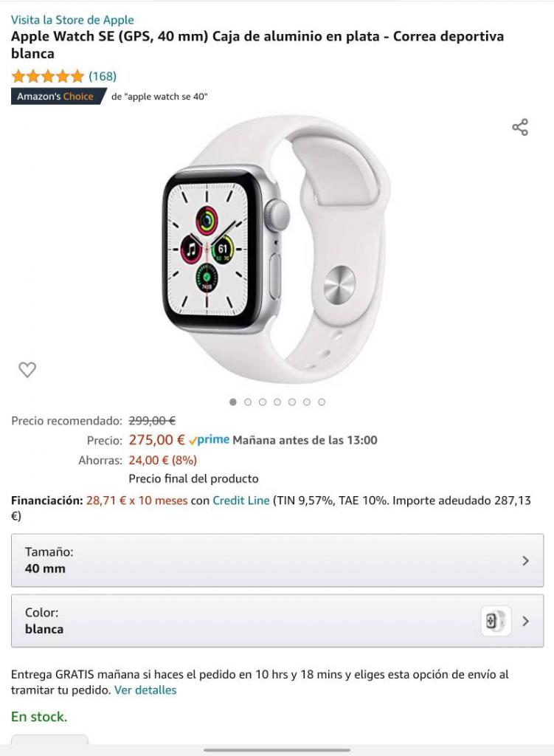This screenshot has height=756, width=554.
Task: Add to wishlist with the heart icon
Action: (27, 369)
